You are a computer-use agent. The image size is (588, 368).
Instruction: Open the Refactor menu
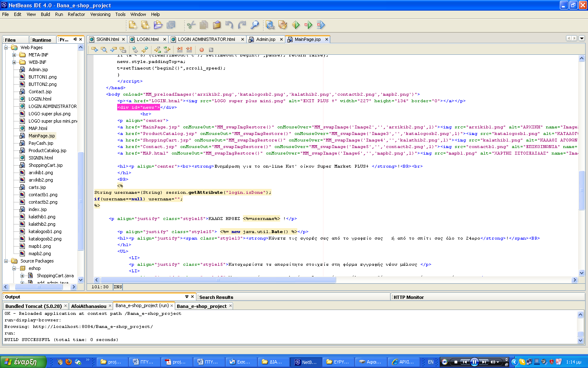(x=76, y=14)
